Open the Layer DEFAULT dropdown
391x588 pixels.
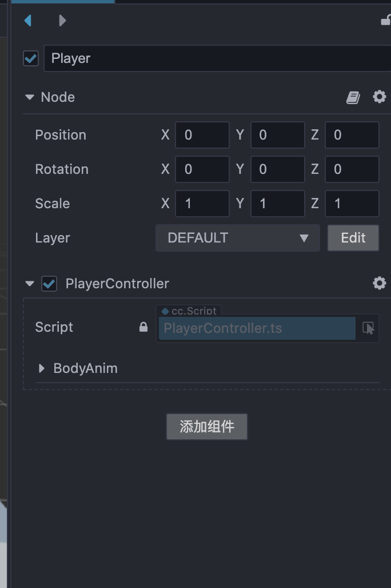pos(237,238)
